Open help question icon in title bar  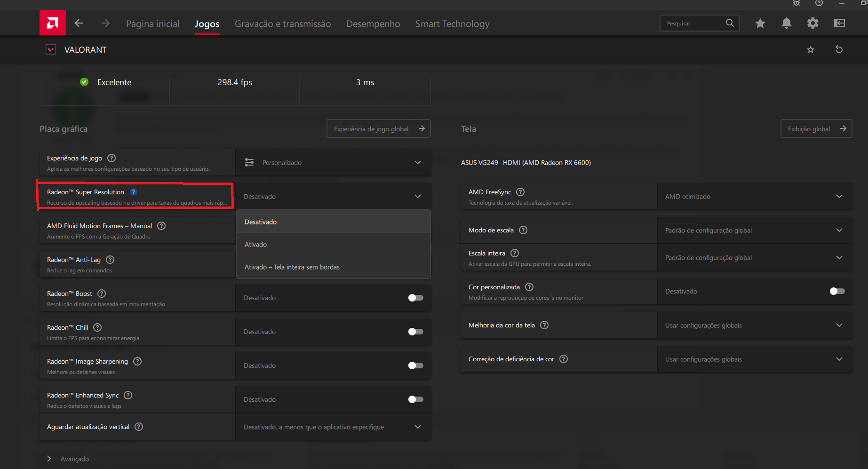coord(819,3)
